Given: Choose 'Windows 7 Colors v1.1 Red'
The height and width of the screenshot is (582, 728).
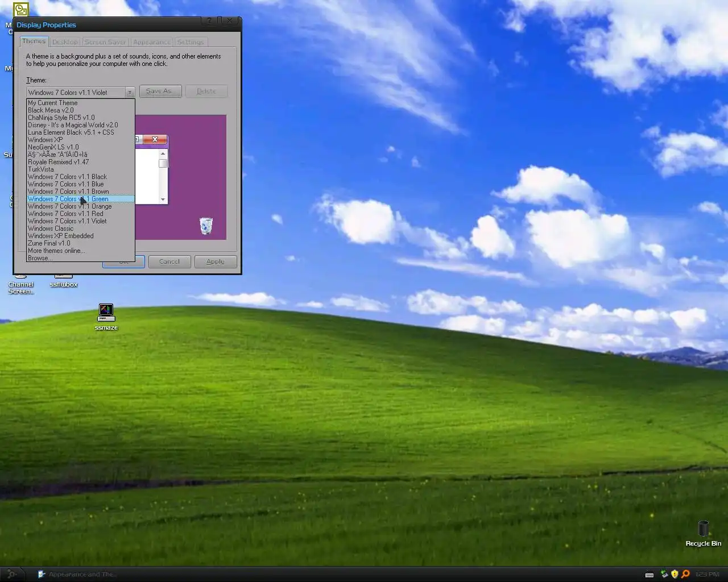Looking at the screenshot, I should pos(81,214).
